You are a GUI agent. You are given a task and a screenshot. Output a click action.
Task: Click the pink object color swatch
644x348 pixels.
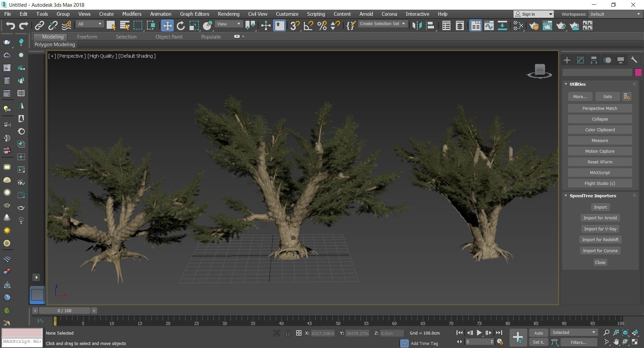pyautogui.click(x=638, y=72)
